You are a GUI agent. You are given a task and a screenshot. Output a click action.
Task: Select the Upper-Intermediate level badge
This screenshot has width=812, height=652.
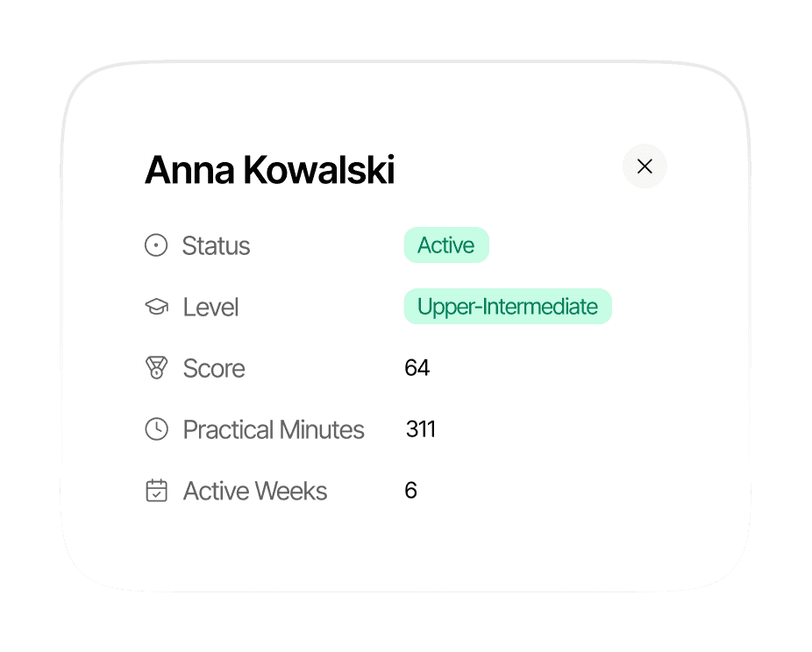pyautogui.click(x=508, y=307)
